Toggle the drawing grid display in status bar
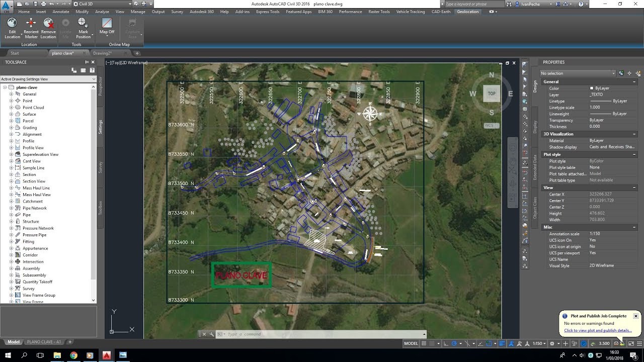644x362 pixels. (424, 343)
